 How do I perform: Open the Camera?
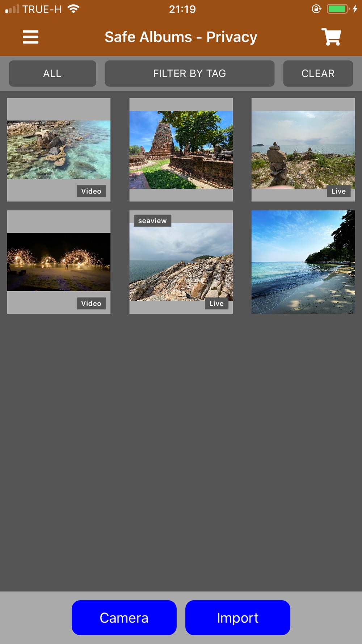coord(124,618)
